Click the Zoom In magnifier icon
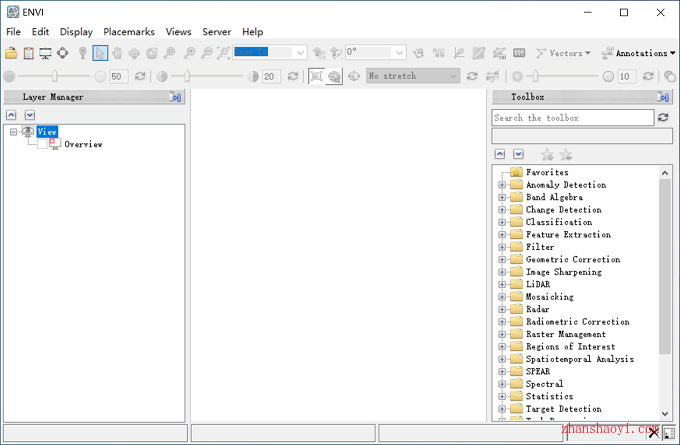The height and width of the screenshot is (445, 680). pyautogui.click(x=189, y=53)
